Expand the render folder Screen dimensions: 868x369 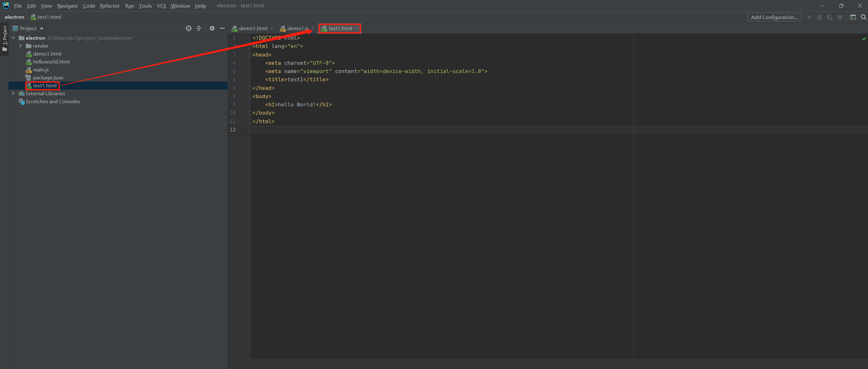21,46
